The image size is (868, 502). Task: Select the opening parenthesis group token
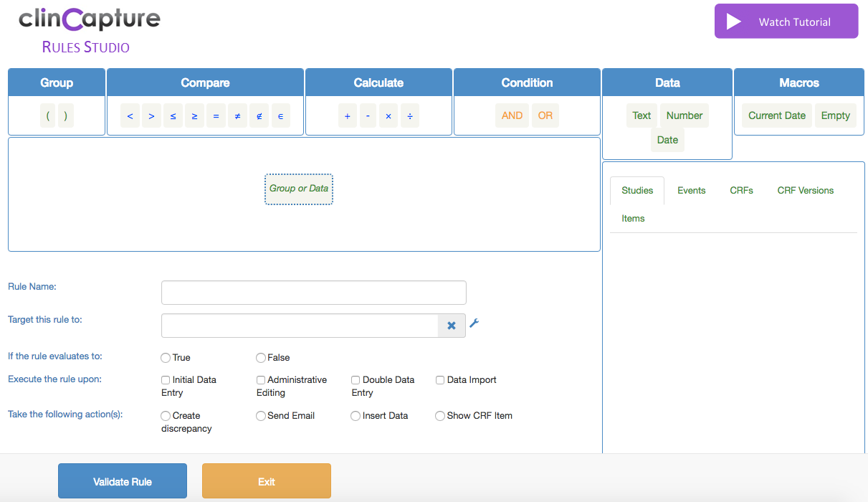coord(47,115)
